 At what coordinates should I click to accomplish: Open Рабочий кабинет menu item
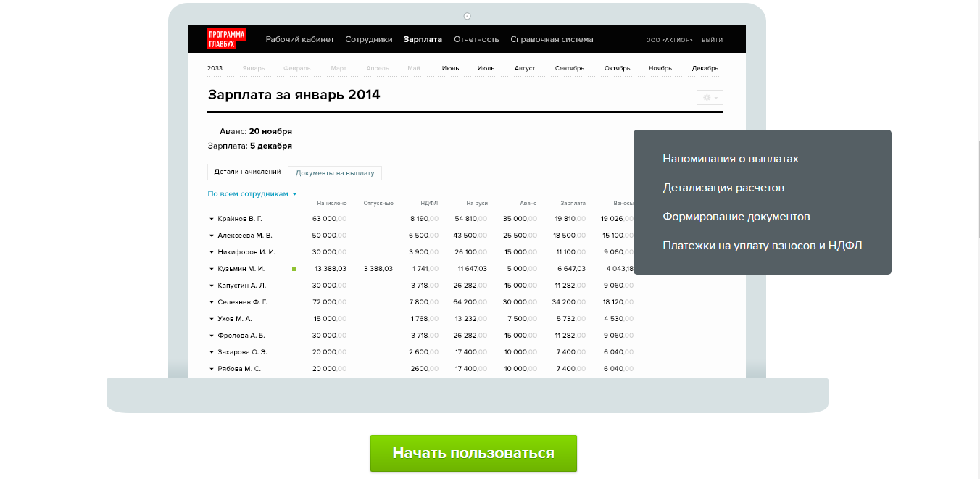click(x=299, y=39)
